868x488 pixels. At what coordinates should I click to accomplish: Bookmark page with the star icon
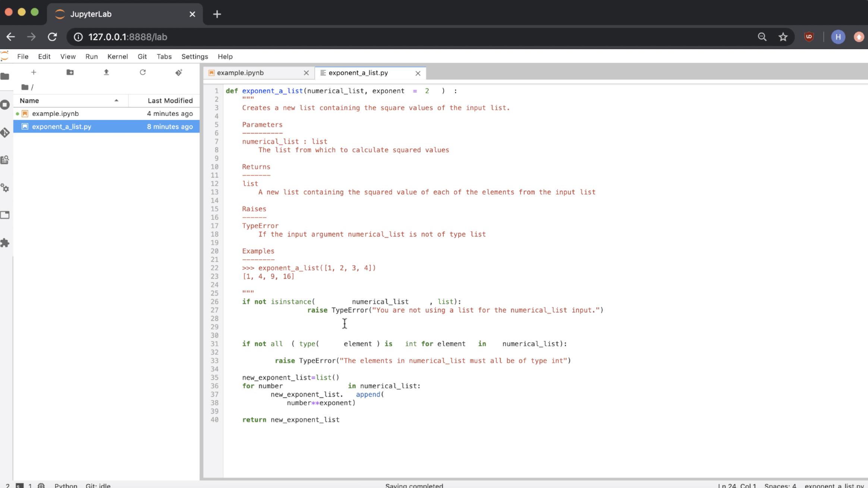coord(783,37)
